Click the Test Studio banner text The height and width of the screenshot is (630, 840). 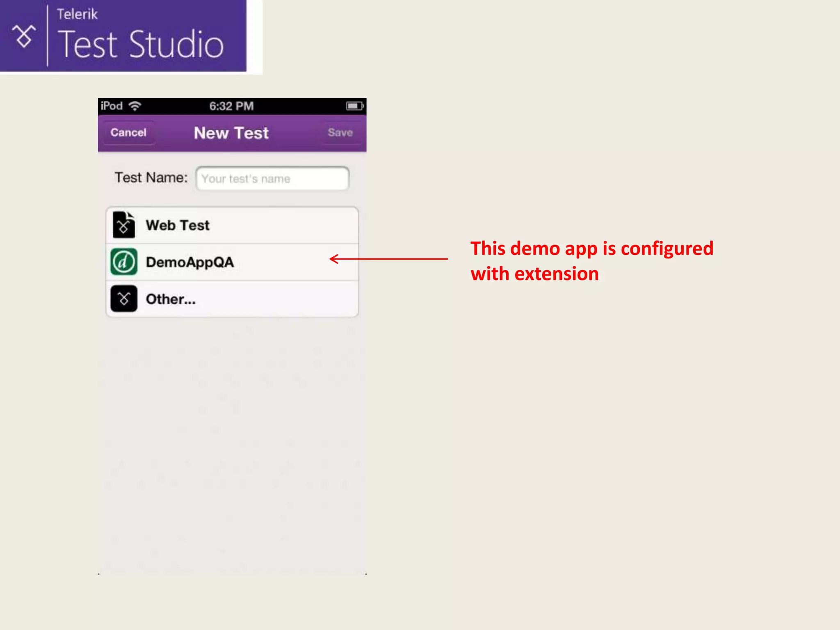tap(142, 44)
